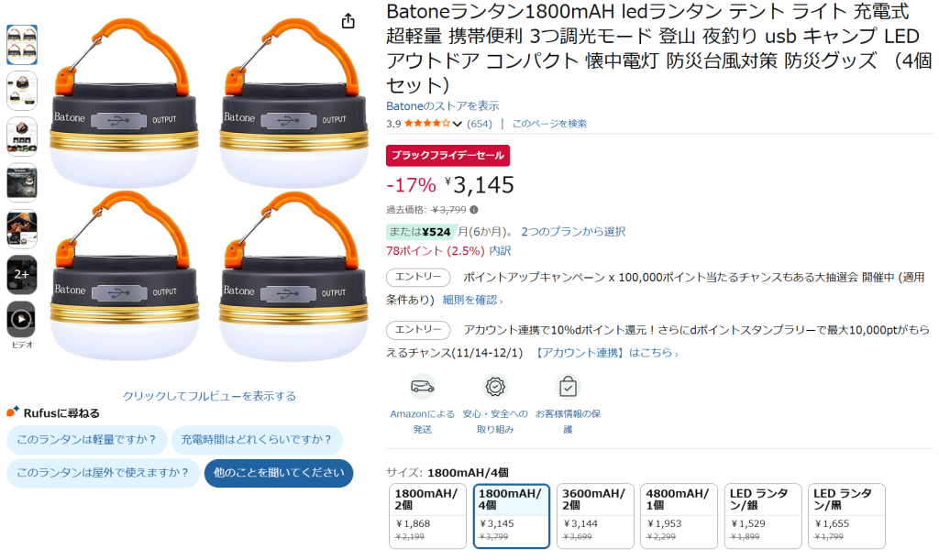Select the 1800mAH/2個 size option

coord(428,515)
